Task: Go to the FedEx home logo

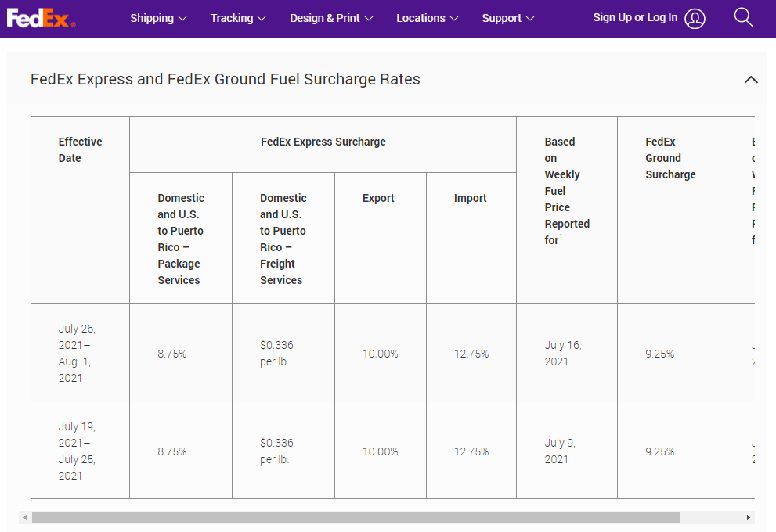Action: 41,18
